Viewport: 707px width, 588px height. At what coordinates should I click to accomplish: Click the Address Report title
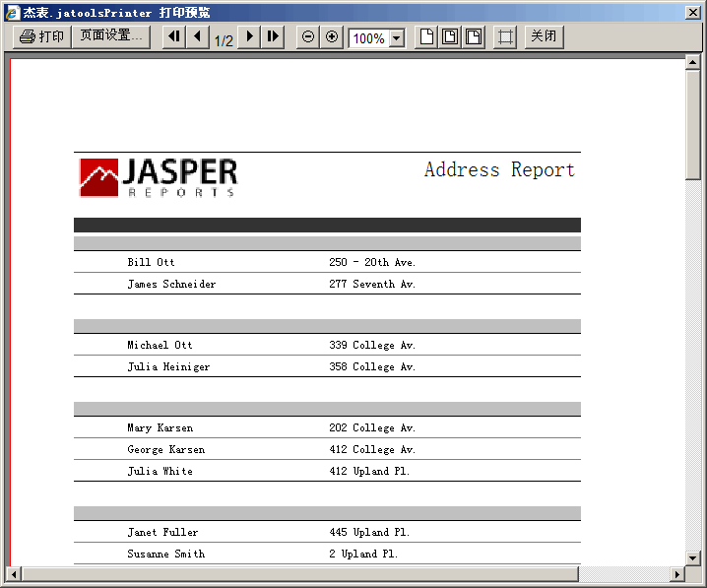[x=499, y=170]
